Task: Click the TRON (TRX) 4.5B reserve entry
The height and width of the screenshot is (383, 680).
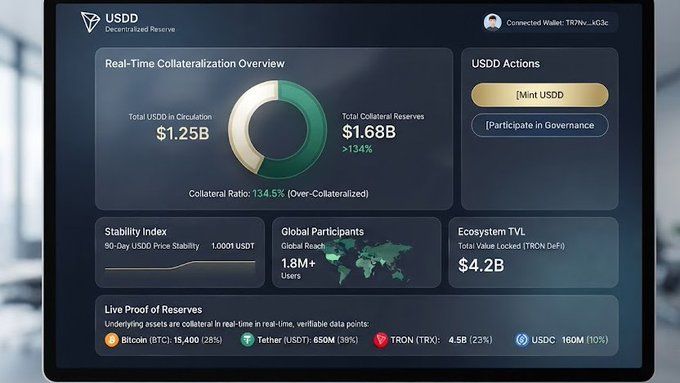Action: tap(433, 340)
